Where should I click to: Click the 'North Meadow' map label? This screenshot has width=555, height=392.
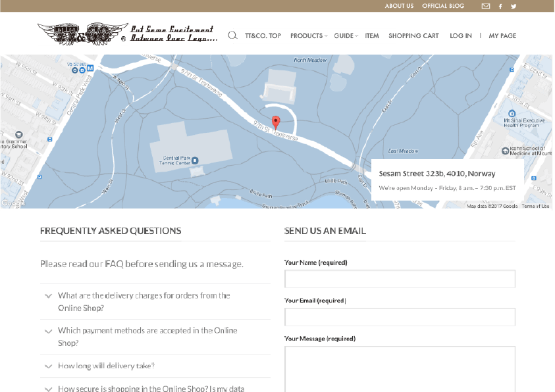pos(310,60)
